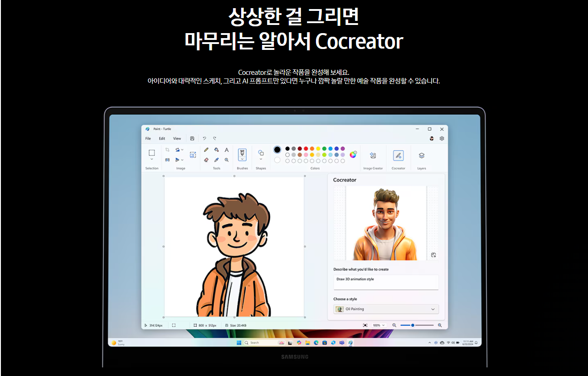Pick the yellow color swatch
Screen dimensions: 588x376
[318, 148]
